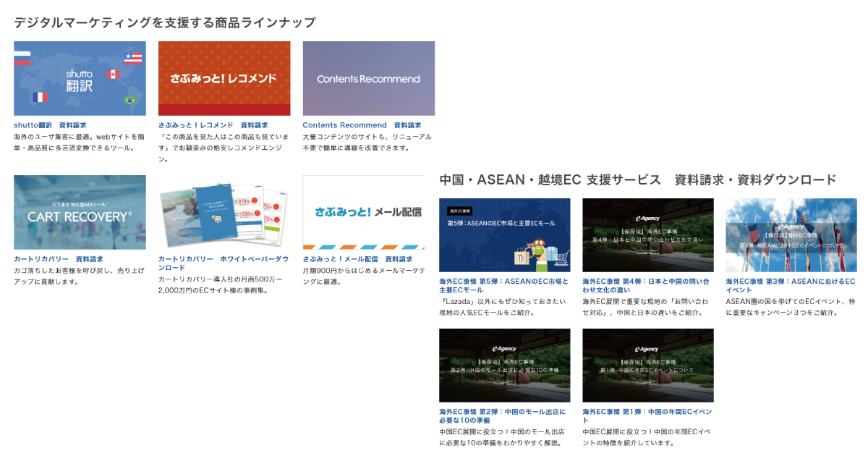Click the purple Contents Recommend banner

pyautogui.click(x=368, y=78)
